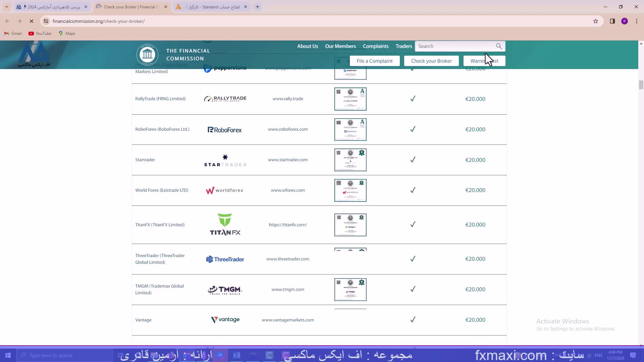Click the page vertical scrollbar thumb
This screenshot has height=362, width=644.
[641, 85]
